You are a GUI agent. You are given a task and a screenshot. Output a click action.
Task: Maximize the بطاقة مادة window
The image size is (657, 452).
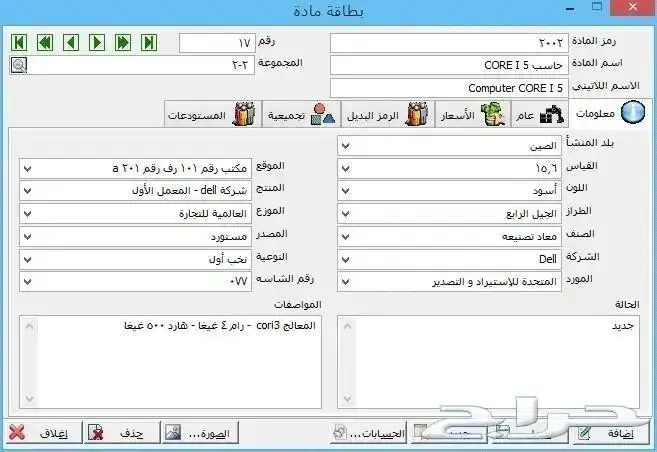click(x=597, y=7)
